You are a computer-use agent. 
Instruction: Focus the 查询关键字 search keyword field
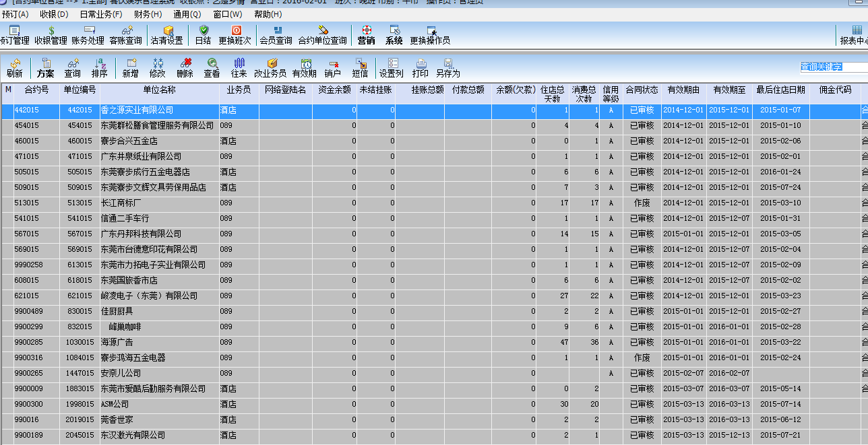834,67
